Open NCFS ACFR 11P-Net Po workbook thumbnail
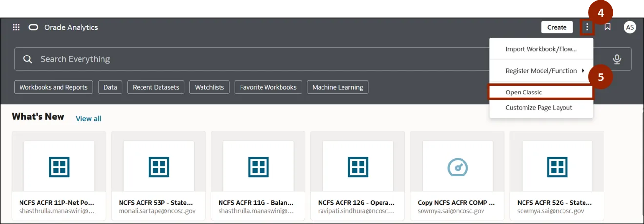 pos(60,167)
